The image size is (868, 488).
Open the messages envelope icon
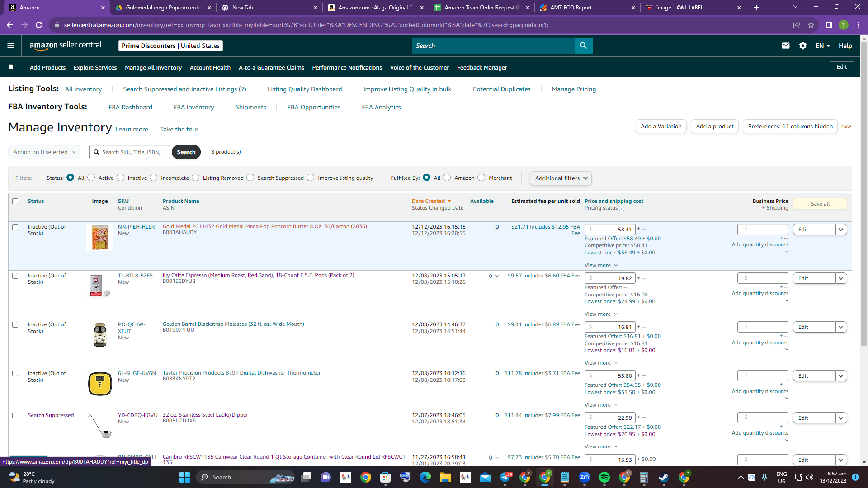(786, 46)
